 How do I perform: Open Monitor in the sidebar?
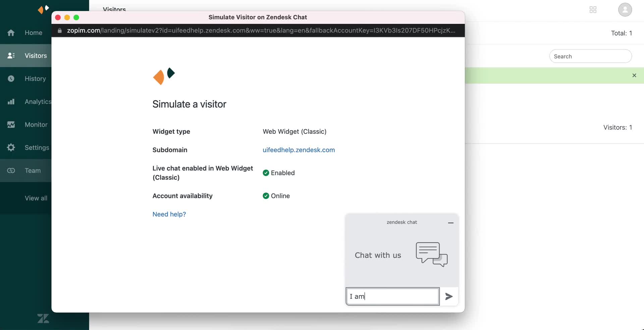point(26,124)
